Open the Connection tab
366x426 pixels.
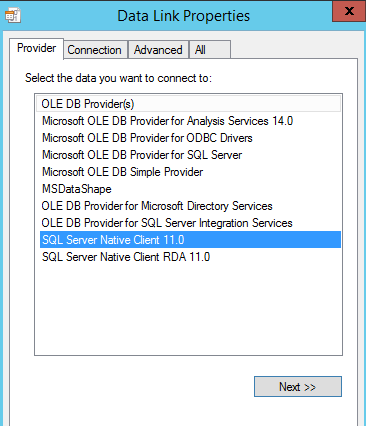(x=95, y=50)
